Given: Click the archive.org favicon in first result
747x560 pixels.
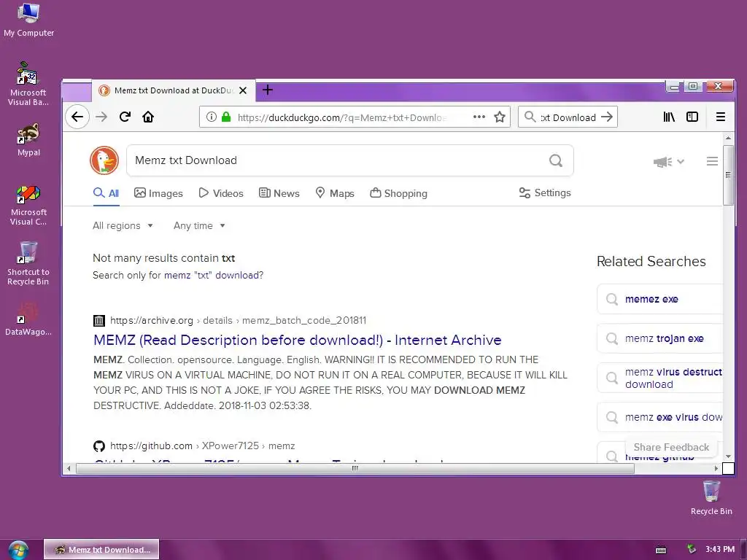Looking at the screenshot, I should click(99, 321).
